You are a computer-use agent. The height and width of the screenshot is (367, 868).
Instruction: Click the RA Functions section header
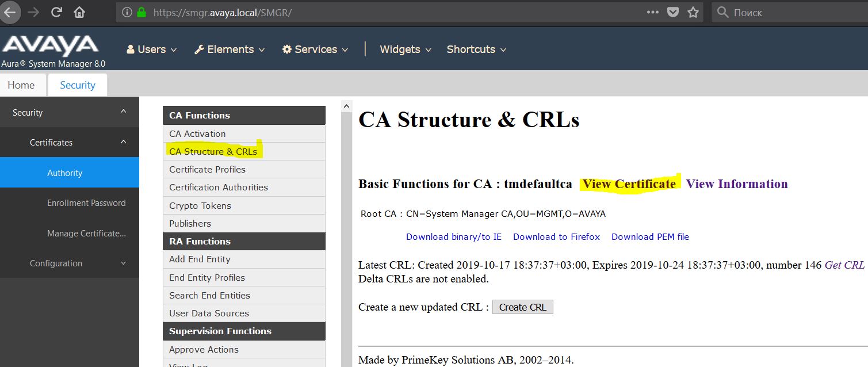pos(244,241)
